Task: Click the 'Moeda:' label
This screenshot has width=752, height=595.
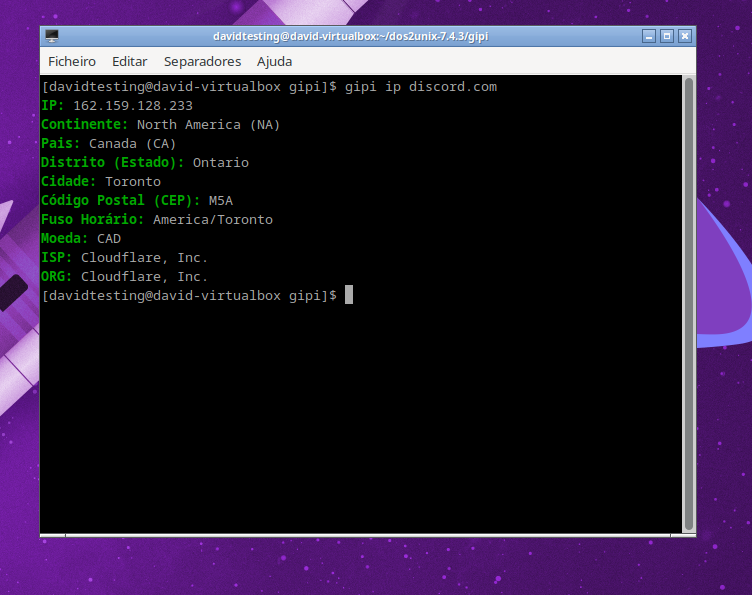Action: (65, 238)
